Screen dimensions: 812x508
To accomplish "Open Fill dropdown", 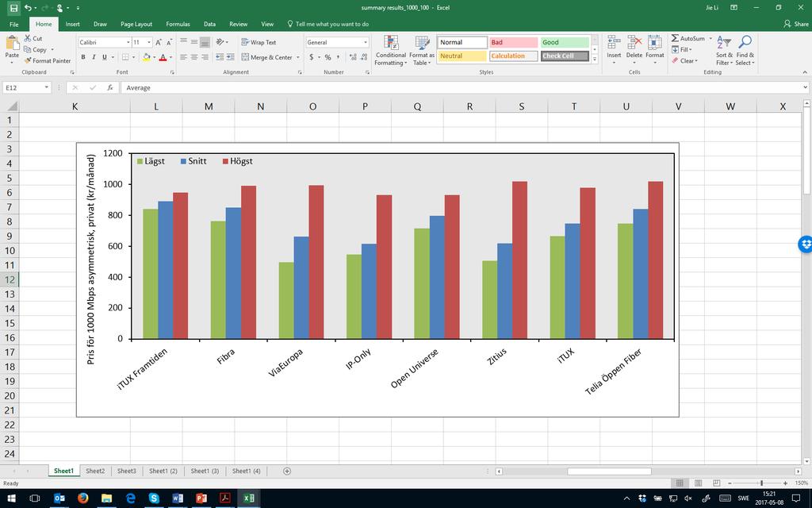I will tap(682, 50).
